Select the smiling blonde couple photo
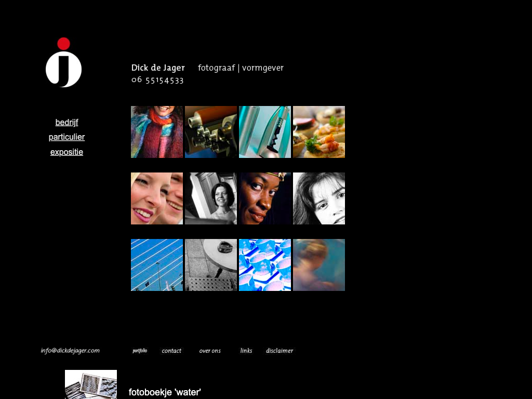This screenshot has height=399, width=532. click(157, 198)
